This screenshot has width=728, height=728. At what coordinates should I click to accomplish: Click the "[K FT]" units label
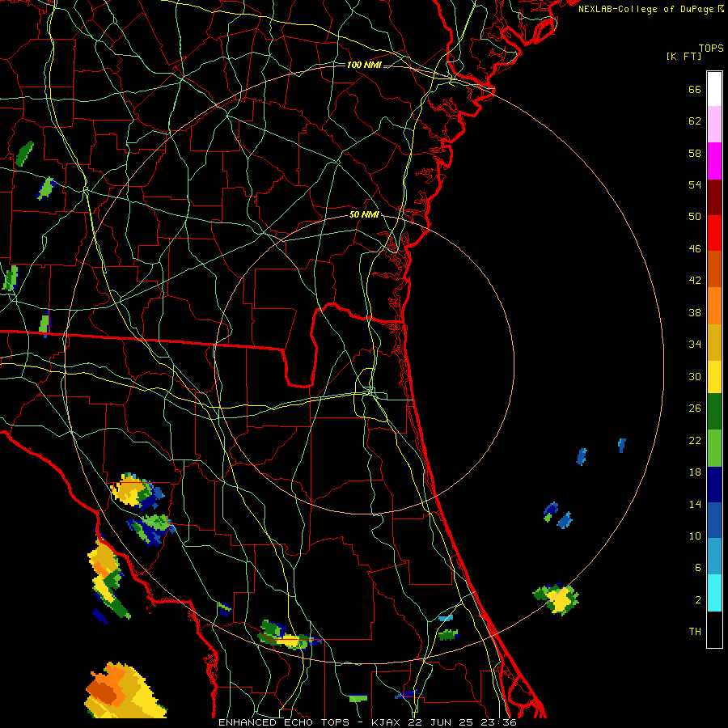pyautogui.click(x=684, y=56)
